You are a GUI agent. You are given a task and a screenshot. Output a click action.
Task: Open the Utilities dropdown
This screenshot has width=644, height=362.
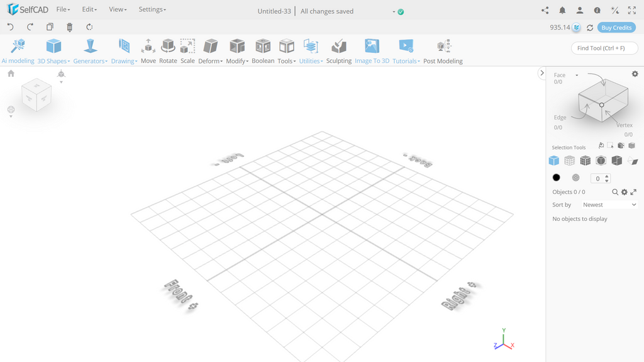coord(311,52)
